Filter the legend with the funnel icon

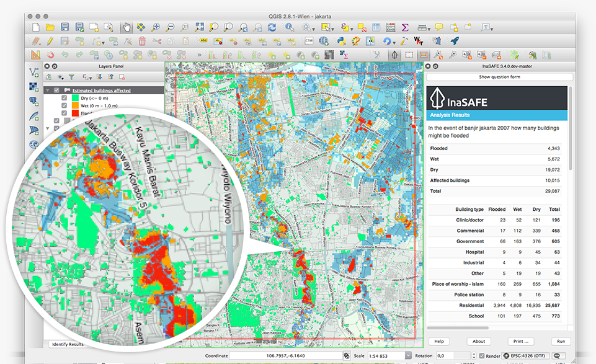[x=71, y=77]
